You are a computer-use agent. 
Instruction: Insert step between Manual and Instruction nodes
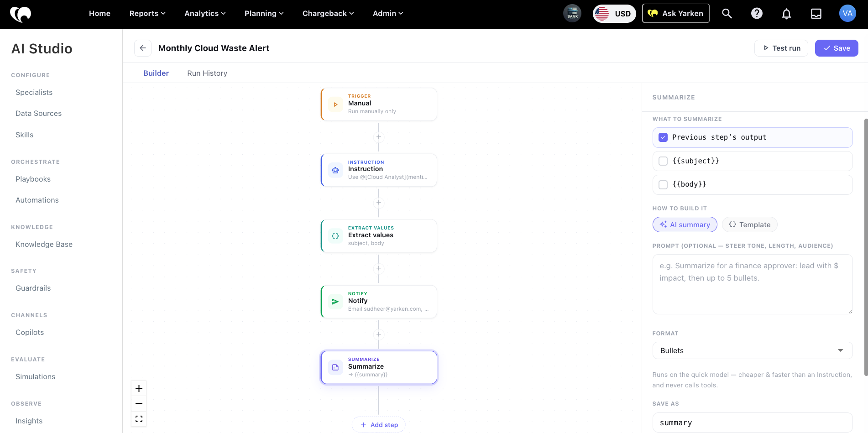(378, 137)
